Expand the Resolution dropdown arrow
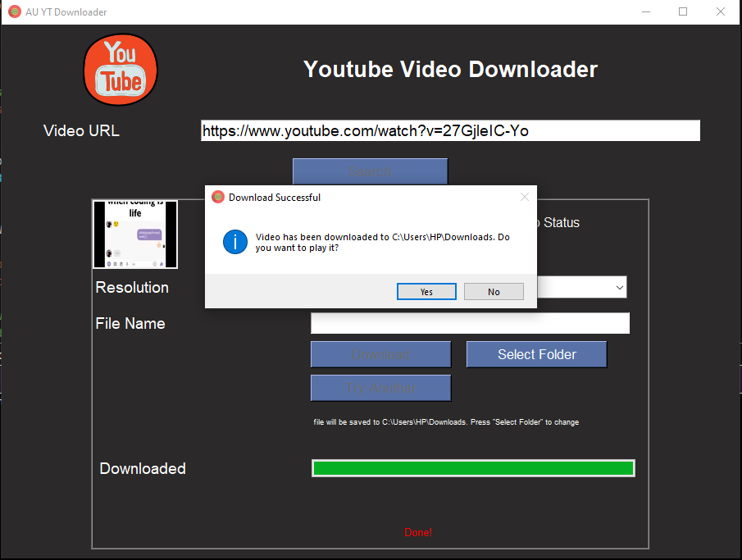The height and width of the screenshot is (560, 742). tap(620, 287)
